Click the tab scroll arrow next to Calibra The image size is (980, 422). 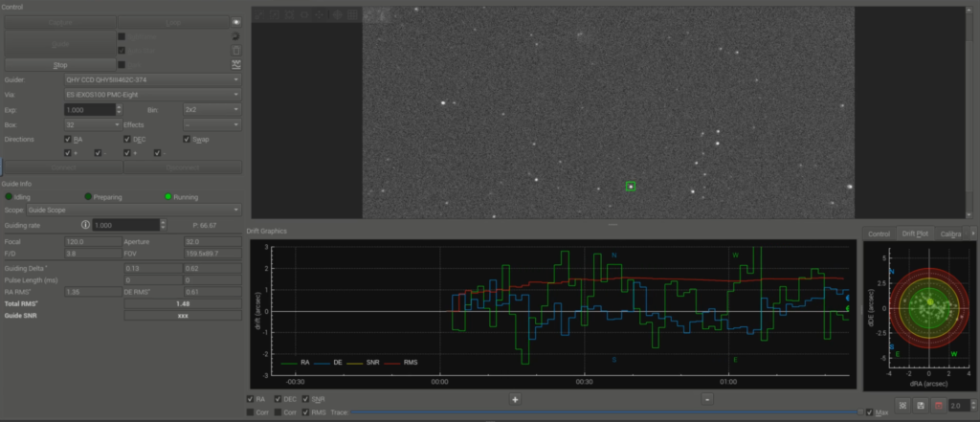973,233
